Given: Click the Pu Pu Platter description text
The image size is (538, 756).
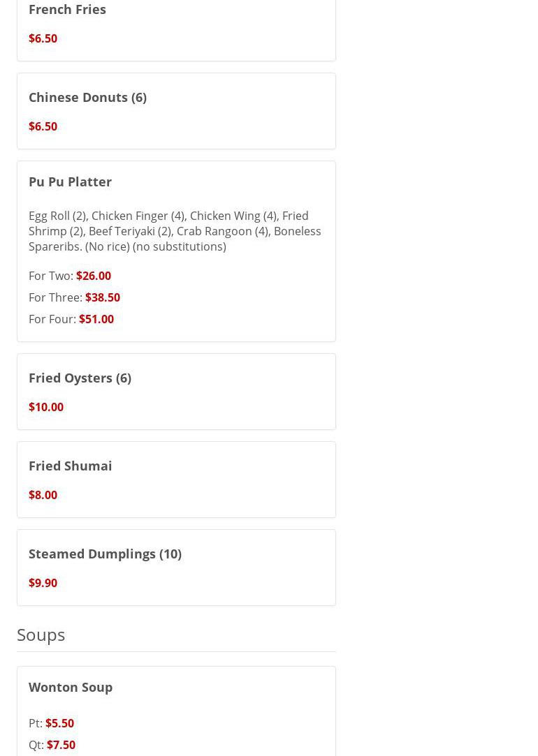Looking at the screenshot, I should [175, 231].
